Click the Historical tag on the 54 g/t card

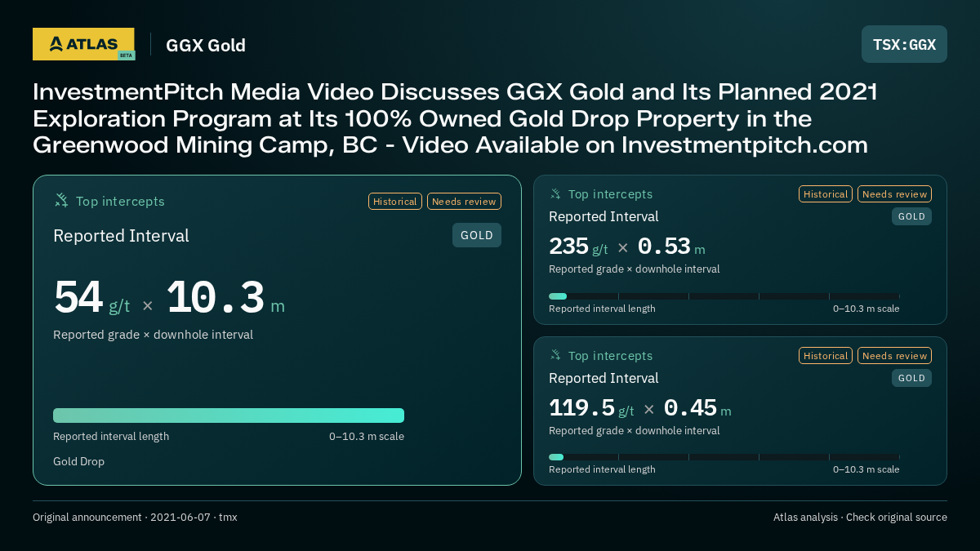coord(395,202)
